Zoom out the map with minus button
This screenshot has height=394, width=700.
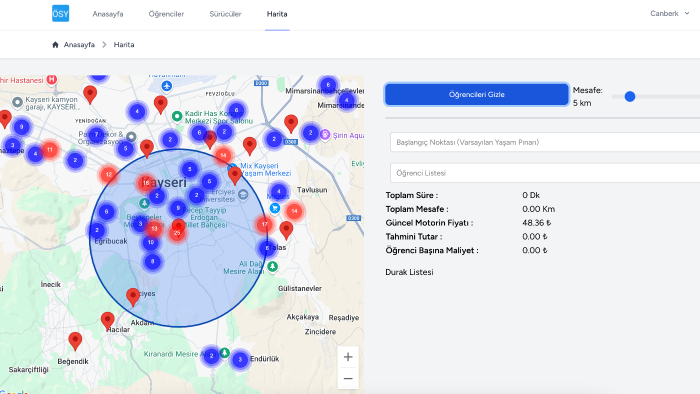(348, 378)
